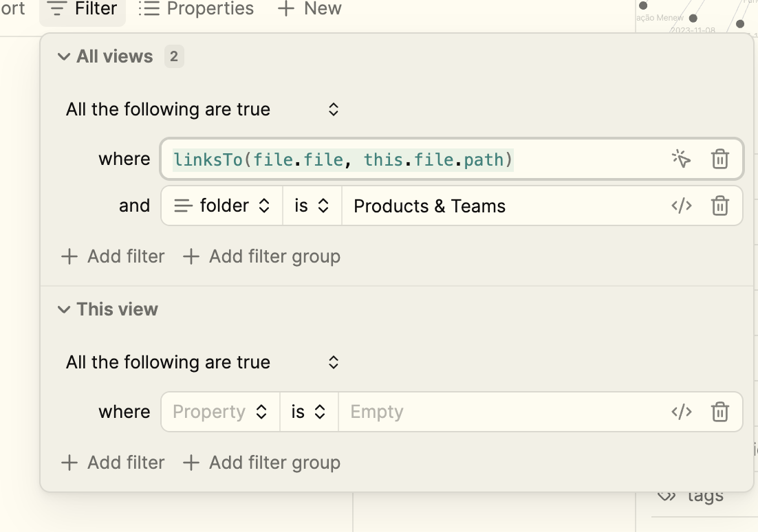The height and width of the screenshot is (532, 758).
Task: Delete the empty Property filter
Action: [719, 412]
